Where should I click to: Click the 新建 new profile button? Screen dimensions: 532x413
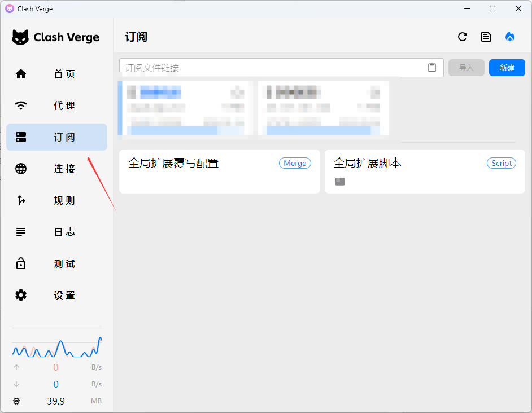click(507, 68)
